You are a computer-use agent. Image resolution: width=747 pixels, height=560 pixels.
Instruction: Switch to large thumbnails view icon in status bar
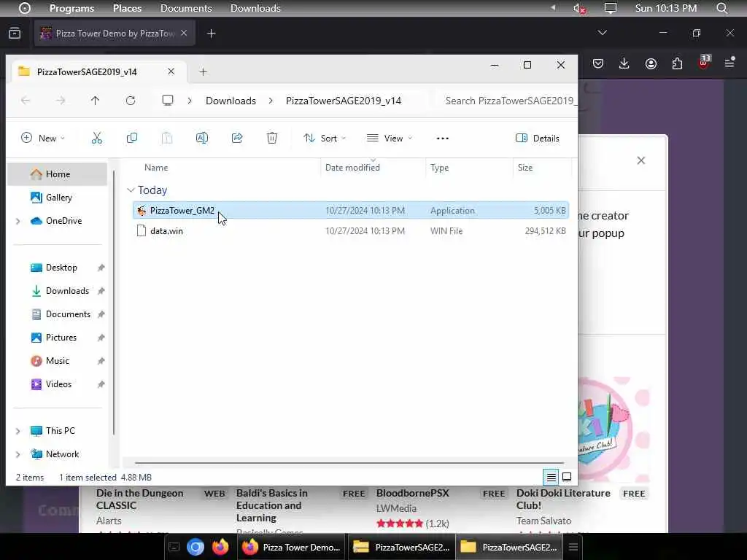pyautogui.click(x=567, y=477)
